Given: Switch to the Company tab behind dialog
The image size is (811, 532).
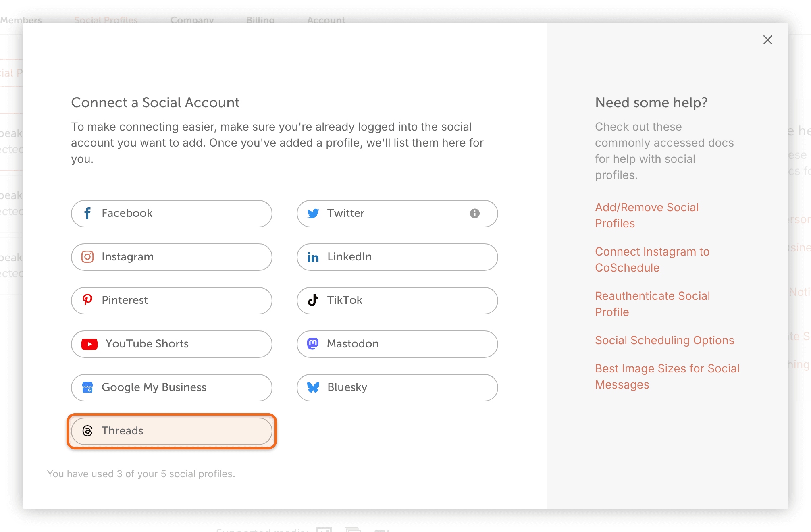Looking at the screenshot, I should click(x=192, y=20).
